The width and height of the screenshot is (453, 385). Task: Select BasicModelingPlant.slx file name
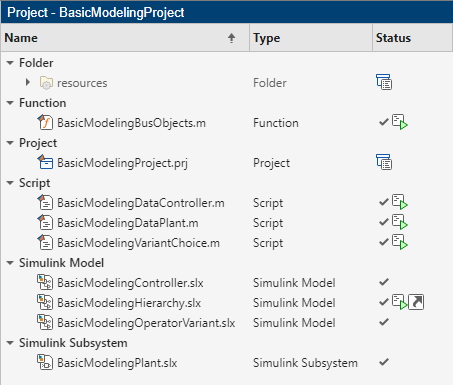pos(117,363)
